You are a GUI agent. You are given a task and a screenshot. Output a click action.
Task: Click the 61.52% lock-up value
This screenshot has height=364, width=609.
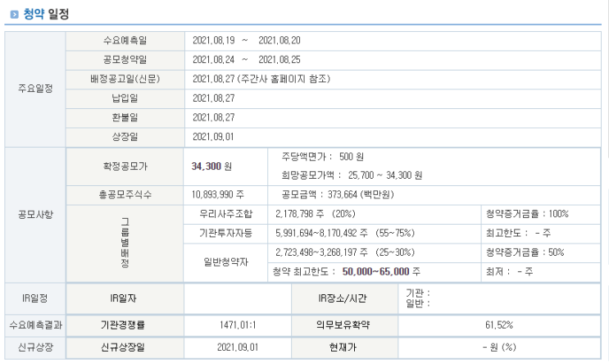click(499, 325)
